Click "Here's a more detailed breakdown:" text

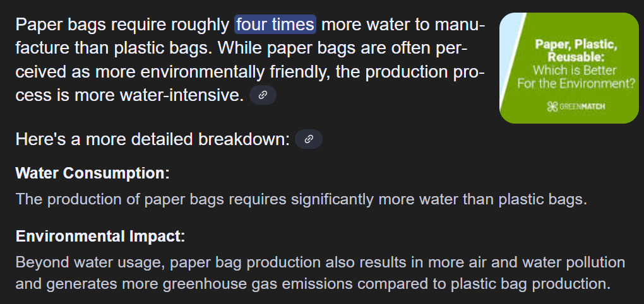(x=152, y=139)
